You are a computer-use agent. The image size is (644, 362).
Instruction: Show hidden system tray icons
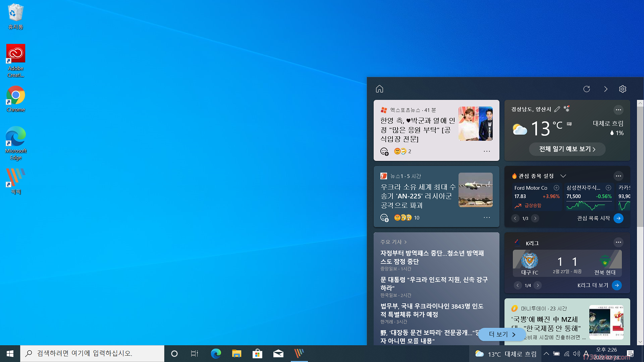pos(546,353)
